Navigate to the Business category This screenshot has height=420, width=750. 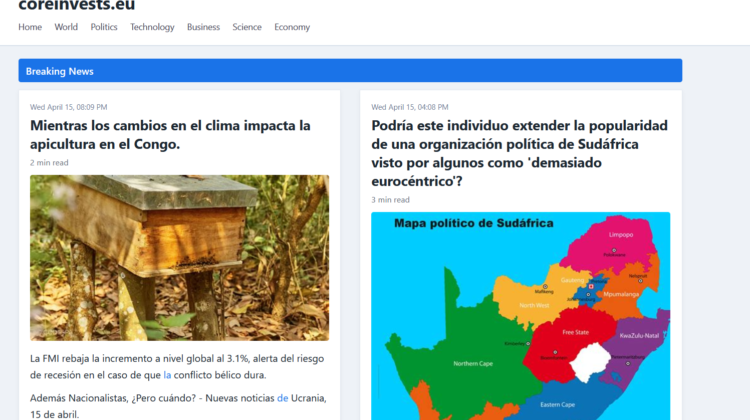click(x=203, y=27)
